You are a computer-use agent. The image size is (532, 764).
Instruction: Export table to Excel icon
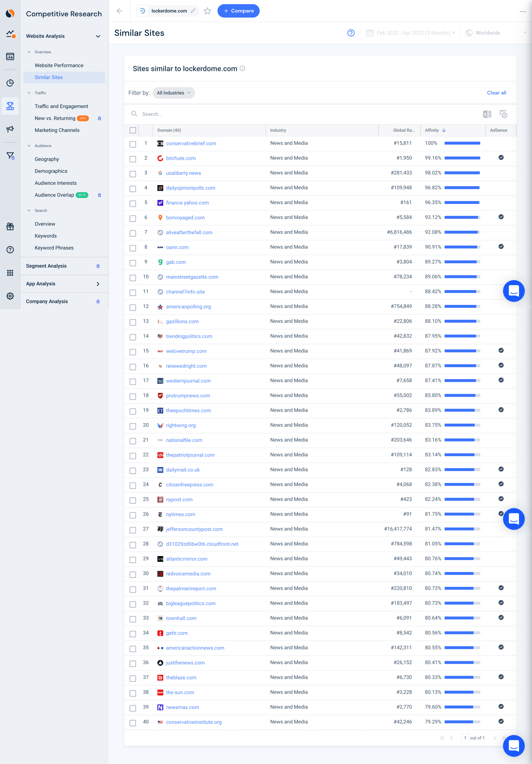click(x=487, y=114)
